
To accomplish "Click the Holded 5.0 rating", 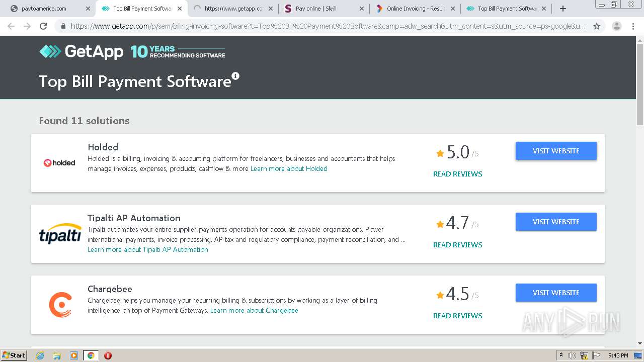I will tap(457, 152).
